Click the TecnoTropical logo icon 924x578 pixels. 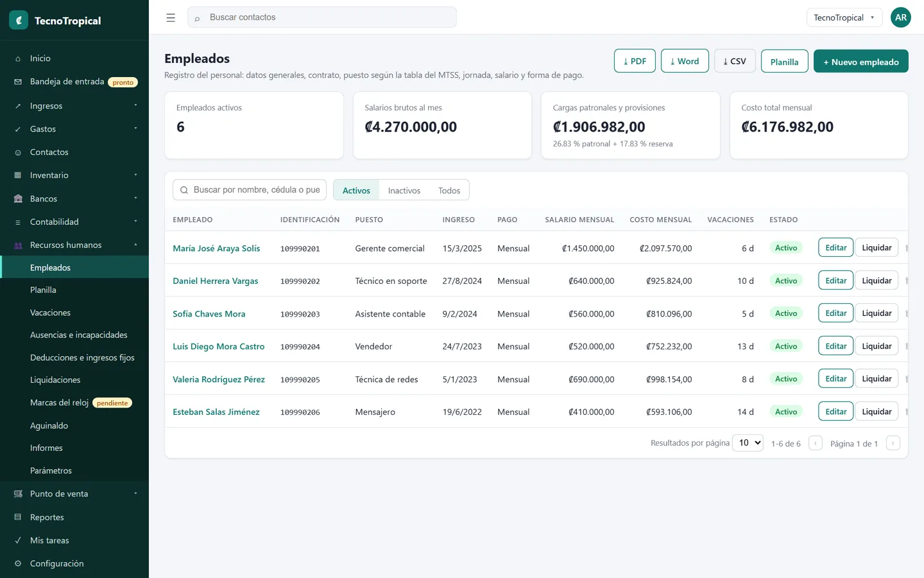click(x=19, y=21)
